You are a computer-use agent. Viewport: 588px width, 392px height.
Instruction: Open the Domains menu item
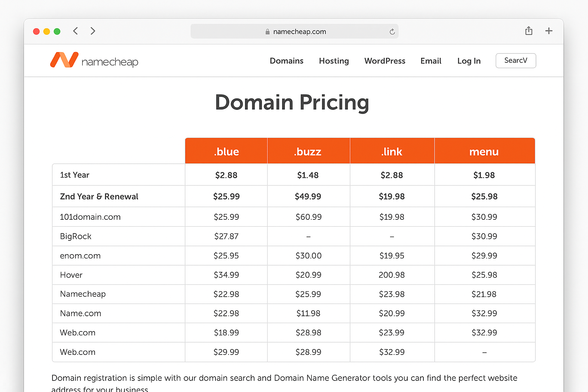click(286, 61)
